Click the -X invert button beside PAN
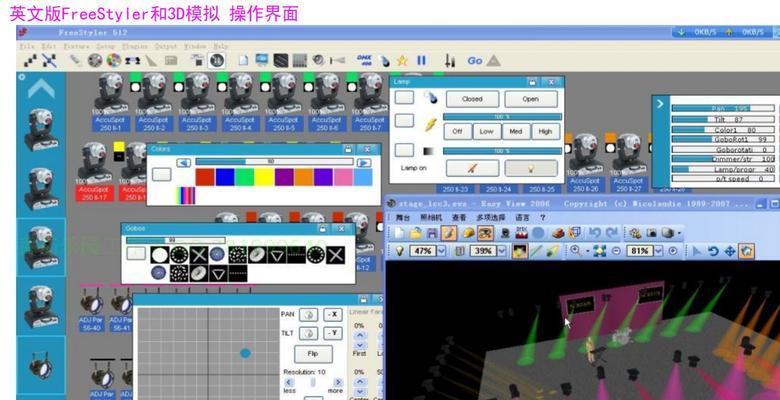 [x=333, y=314]
